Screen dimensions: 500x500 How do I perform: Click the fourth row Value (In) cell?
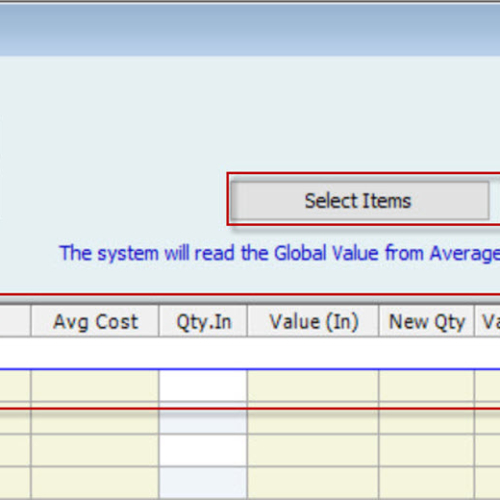coord(313,450)
